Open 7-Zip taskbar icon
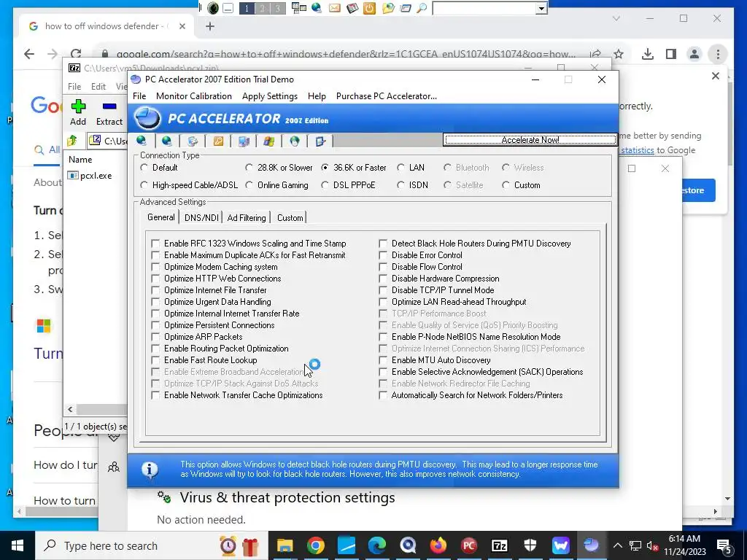This screenshot has height=560, width=747. pos(499,545)
